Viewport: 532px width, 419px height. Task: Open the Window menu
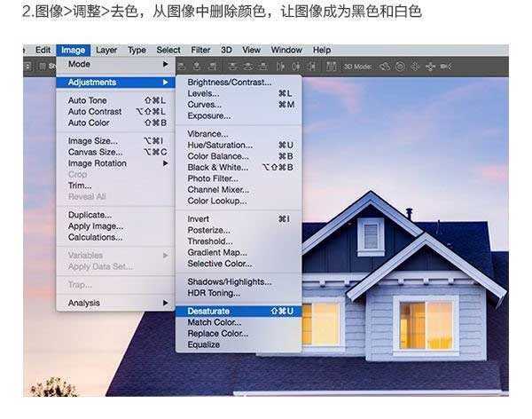[x=286, y=51]
